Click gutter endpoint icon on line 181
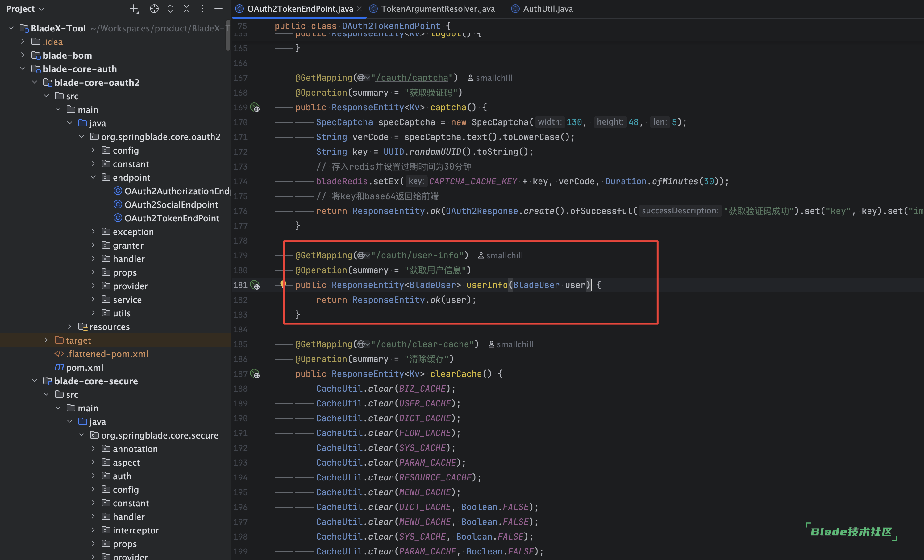Screen dimensions: 924x560 point(255,286)
